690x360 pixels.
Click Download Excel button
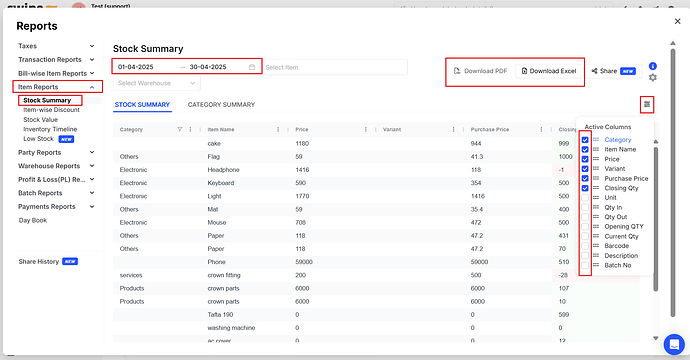(549, 71)
